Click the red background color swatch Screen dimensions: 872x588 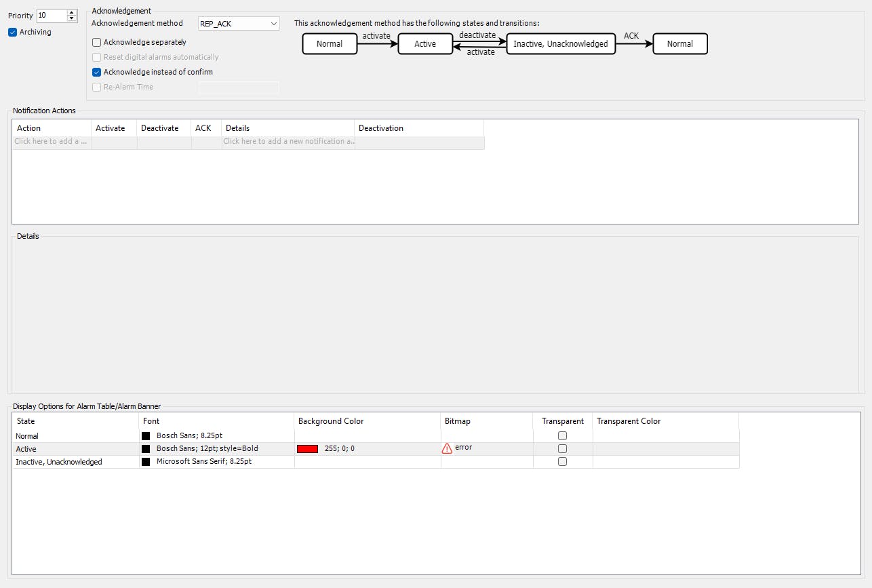(x=307, y=449)
